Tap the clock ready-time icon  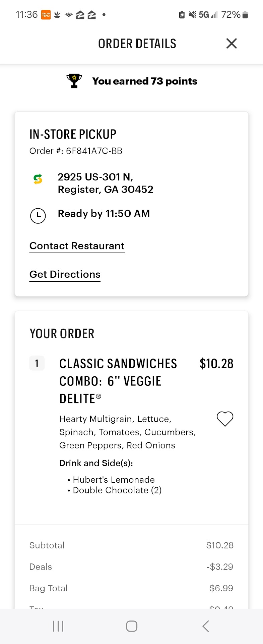pos(38,215)
